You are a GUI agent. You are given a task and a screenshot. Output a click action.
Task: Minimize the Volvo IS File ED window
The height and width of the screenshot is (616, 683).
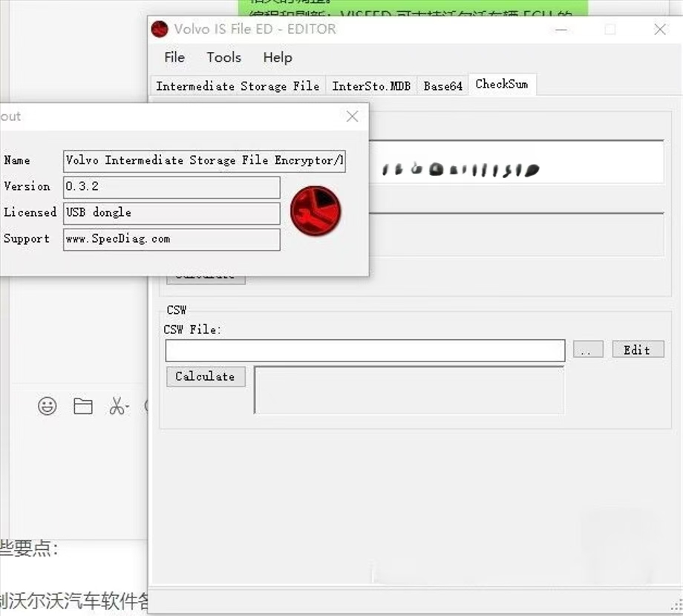(x=561, y=30)
